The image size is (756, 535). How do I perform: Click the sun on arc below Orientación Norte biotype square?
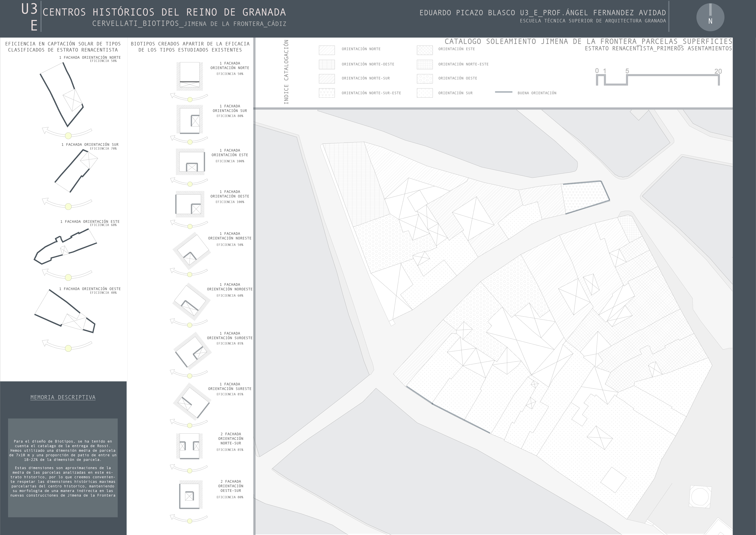click(x=190, y=99)
